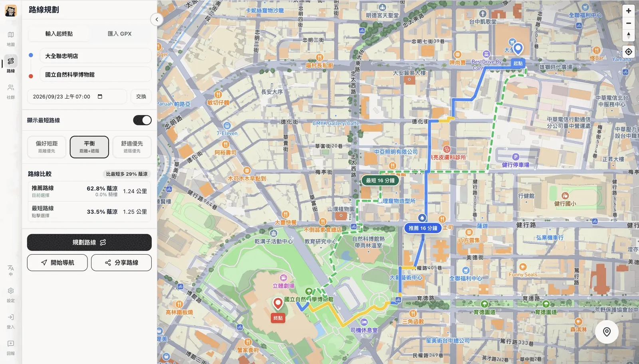Open calendar picker icon in date field
Image resolution: width=639 pixels, height=364 pixels.
click(100, 97)
